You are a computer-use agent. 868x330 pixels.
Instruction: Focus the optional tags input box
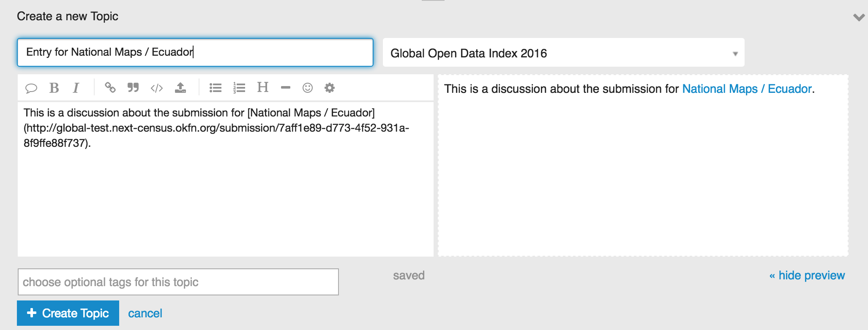coord(178,282)
